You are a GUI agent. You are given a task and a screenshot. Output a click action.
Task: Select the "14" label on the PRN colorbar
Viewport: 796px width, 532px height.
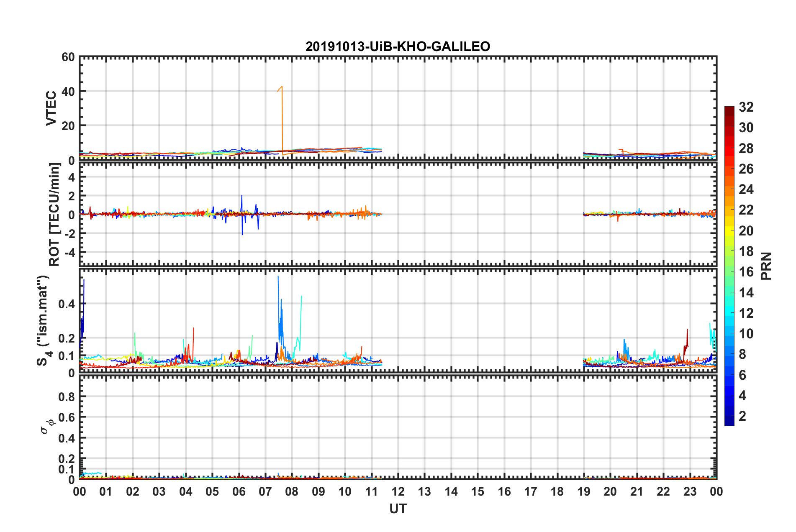(746, 293)
